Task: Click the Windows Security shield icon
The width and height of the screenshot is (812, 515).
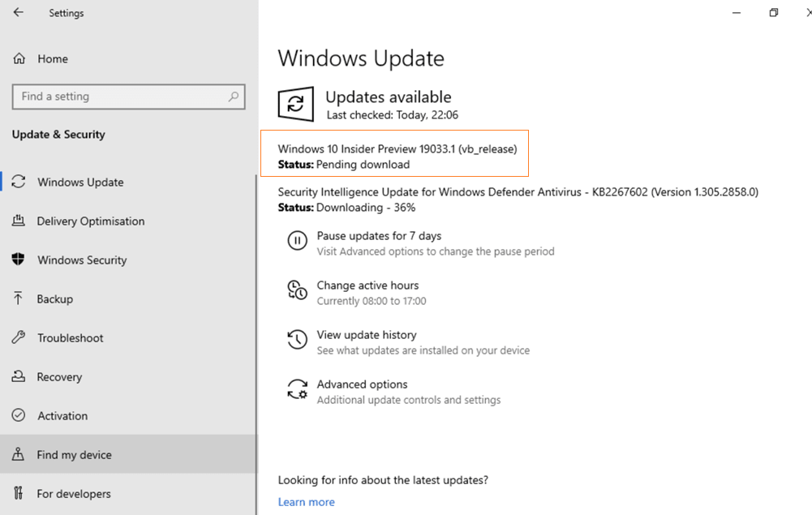Action: 18,260
